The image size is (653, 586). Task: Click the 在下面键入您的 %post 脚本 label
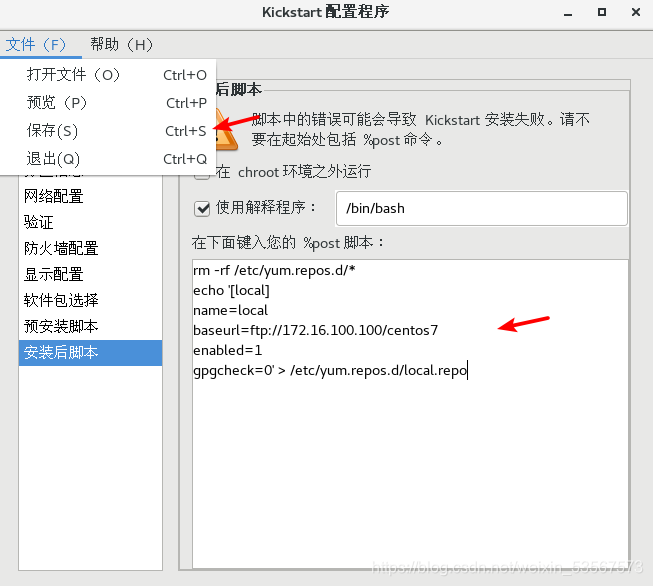pyautogui.click(x=288, y=242)
